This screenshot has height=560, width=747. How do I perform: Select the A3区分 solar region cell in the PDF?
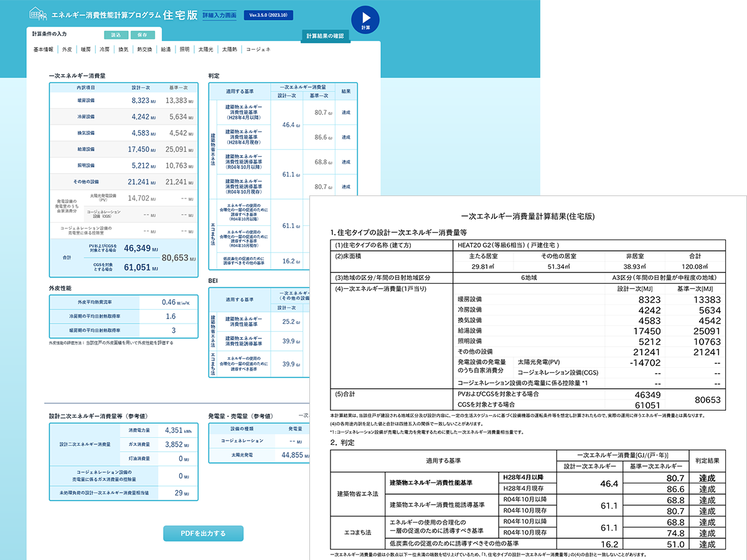[x=664, y=278]
